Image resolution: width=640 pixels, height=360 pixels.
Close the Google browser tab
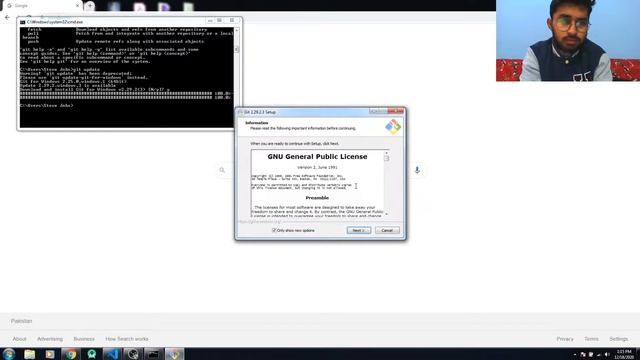[77, 6]
